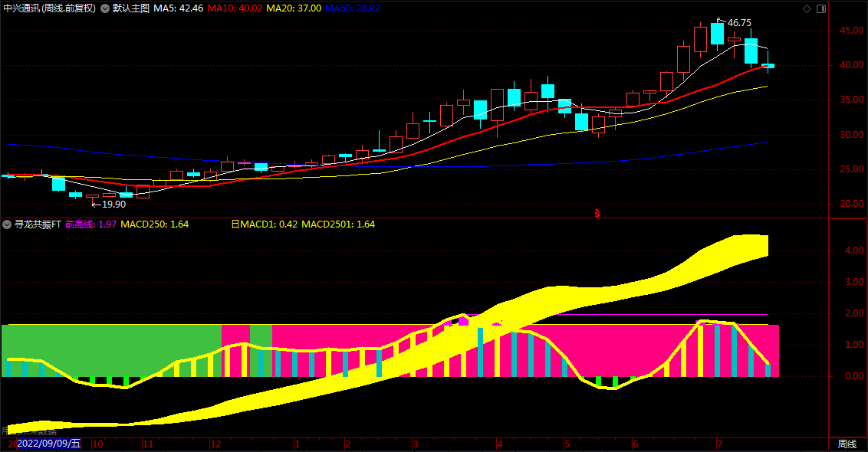Click the 45.00 price axis label
868x452 pixels.
pos(851,31)
